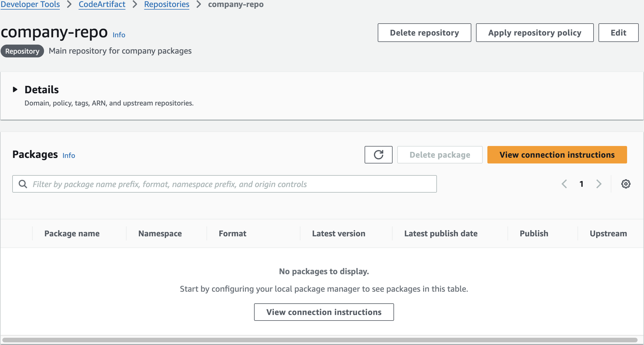Go to previous page arrow
This screenshot has height=345, width=644.
click(x=564, y=184)
